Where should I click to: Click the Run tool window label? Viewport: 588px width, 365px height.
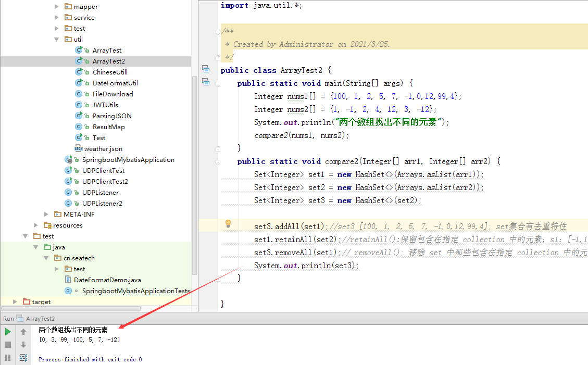click(x=8, y=318)
